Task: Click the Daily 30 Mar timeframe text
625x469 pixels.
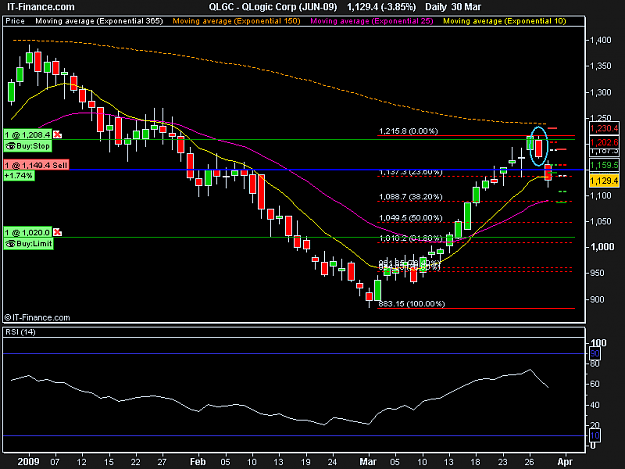Action: point(453,7)
